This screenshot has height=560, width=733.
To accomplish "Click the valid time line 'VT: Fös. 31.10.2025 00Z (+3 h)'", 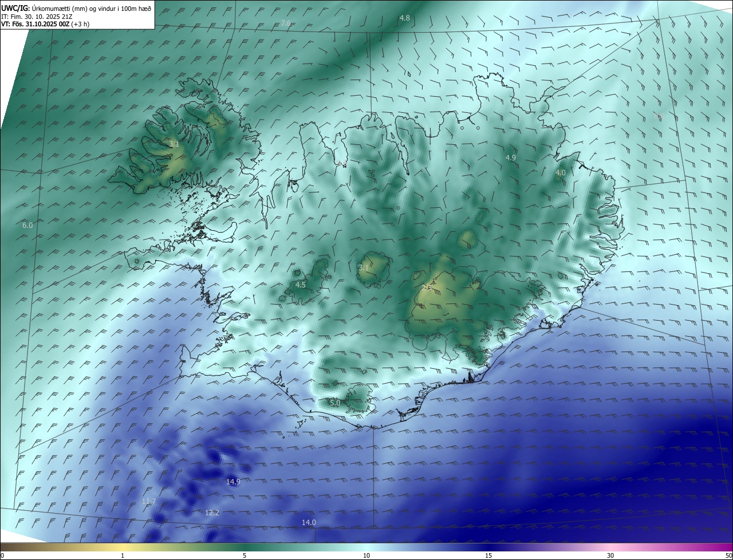I will pyautogui.click(x=45, y=24).
